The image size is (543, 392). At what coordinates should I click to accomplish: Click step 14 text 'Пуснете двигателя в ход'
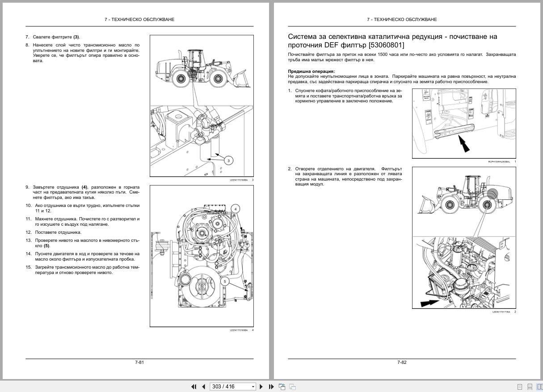(x=87, y=257)
